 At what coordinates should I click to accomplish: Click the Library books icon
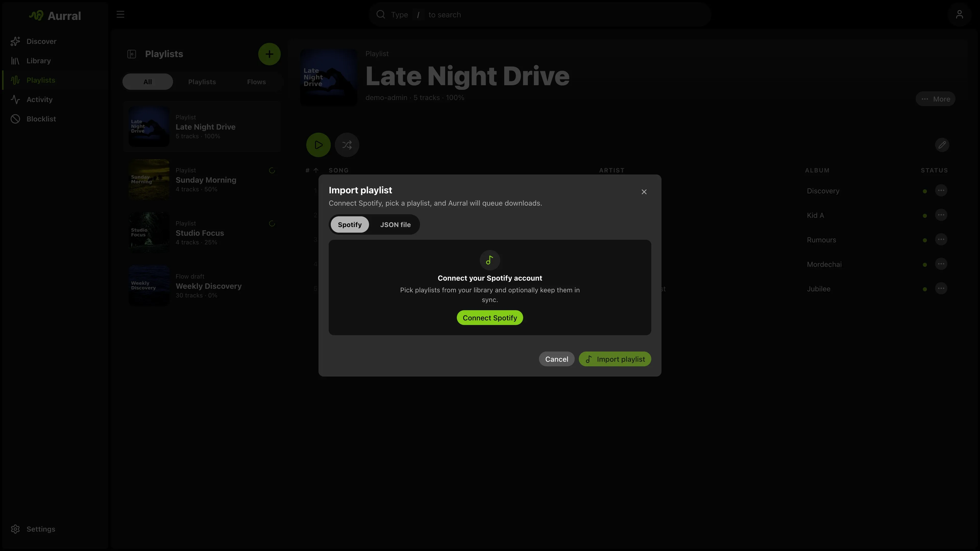(x=15, y=60)
